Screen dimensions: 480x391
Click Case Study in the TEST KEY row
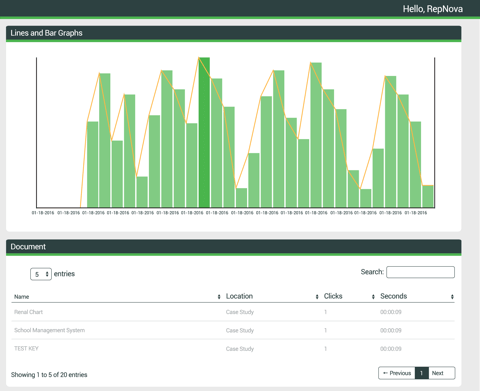240,349
